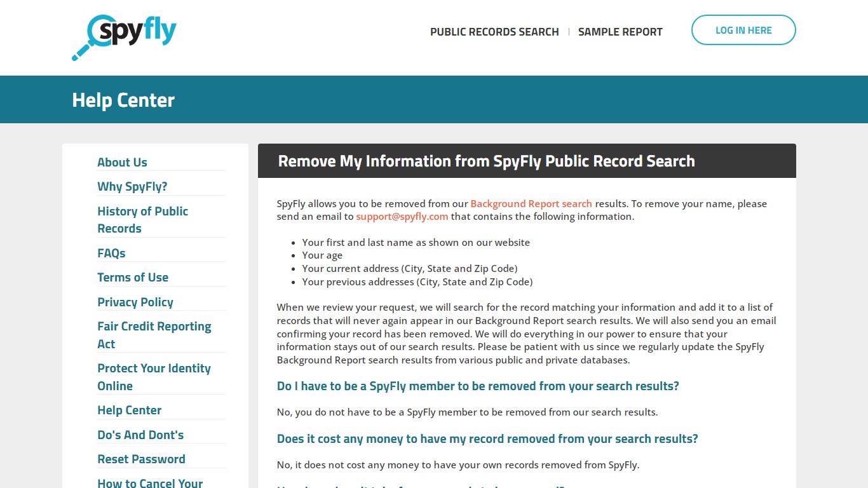Screen dimensions: 868x488
Task: Click the SpyFly member removal question heading
Action: pyautogui.click(x=478, y=386)
